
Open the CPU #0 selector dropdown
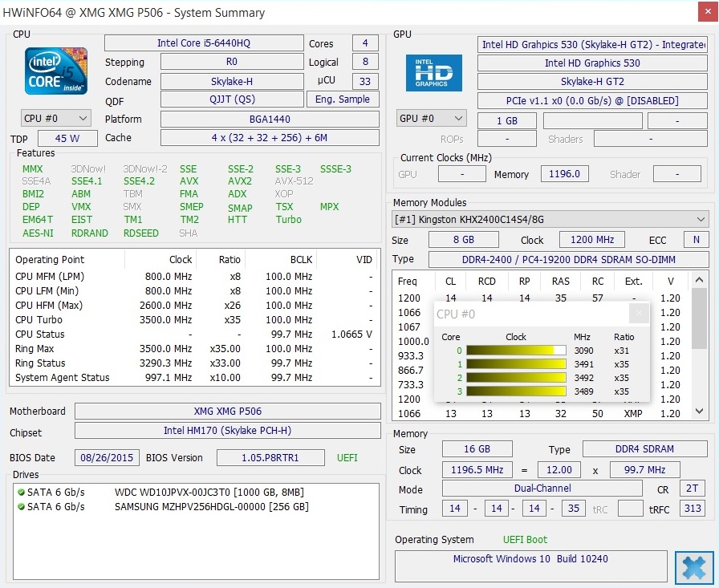tap(56, 118)
